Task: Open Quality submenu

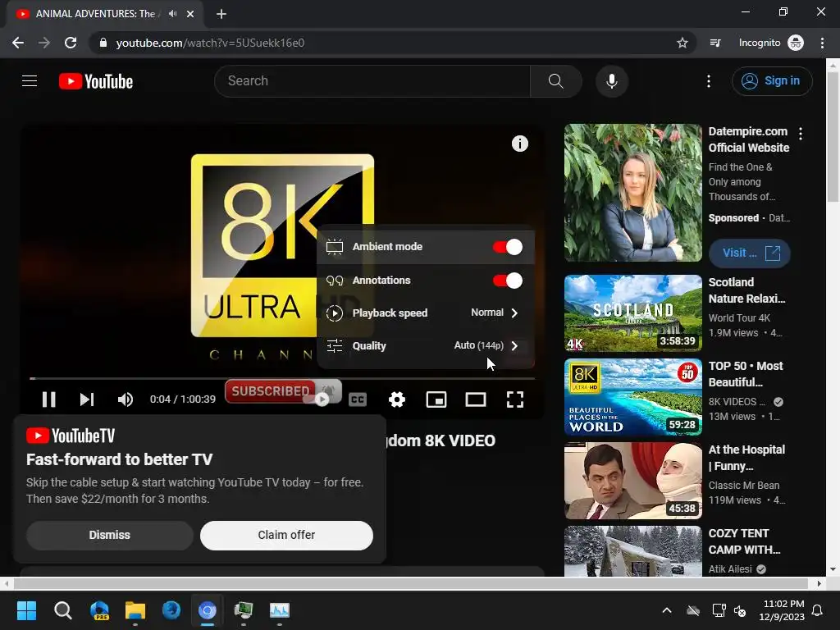Action: pos(426,345)
